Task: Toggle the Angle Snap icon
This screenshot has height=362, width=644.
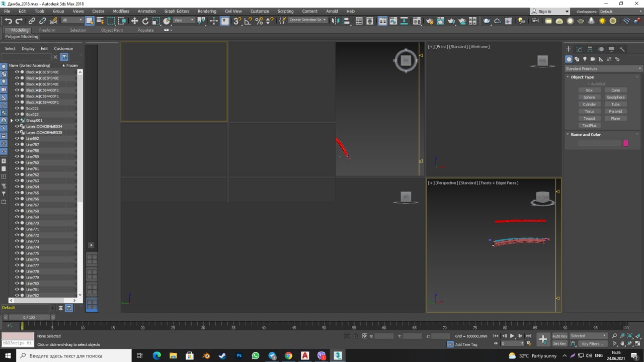Action: 248,21
